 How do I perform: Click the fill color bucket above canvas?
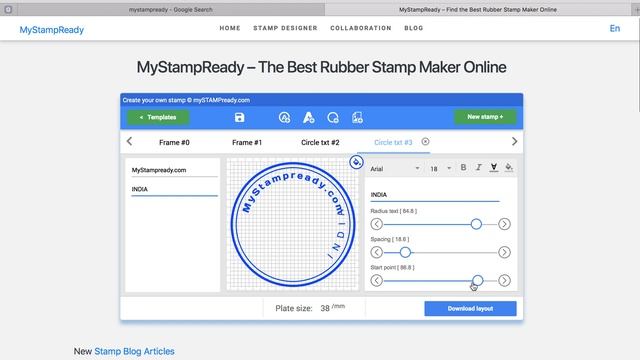356,162
